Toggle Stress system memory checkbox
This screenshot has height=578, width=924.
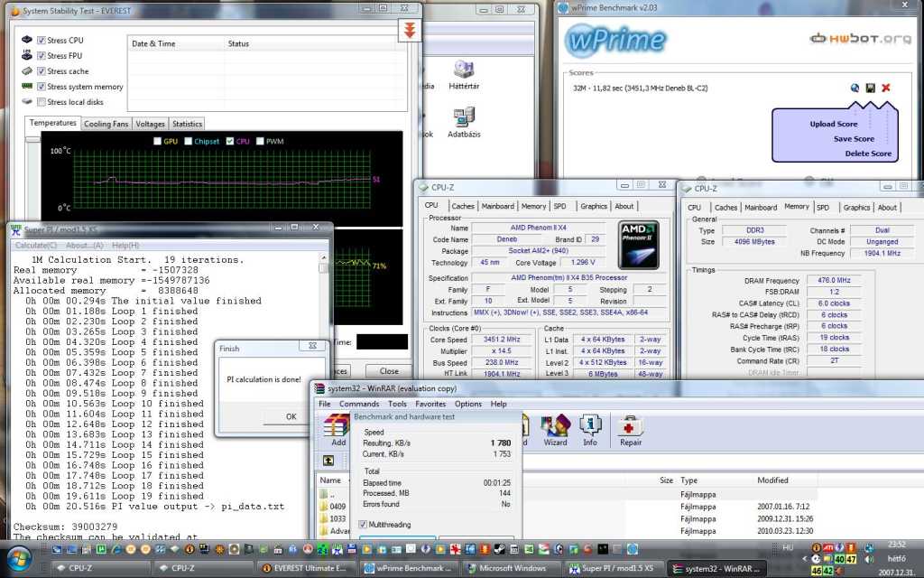[x=42, y=86]
